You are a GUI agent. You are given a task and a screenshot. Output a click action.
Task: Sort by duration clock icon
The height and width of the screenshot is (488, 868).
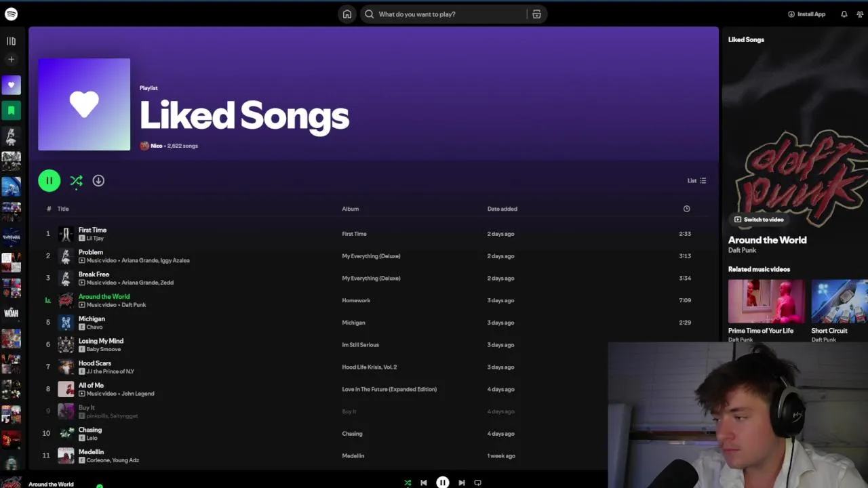(686, 209)
